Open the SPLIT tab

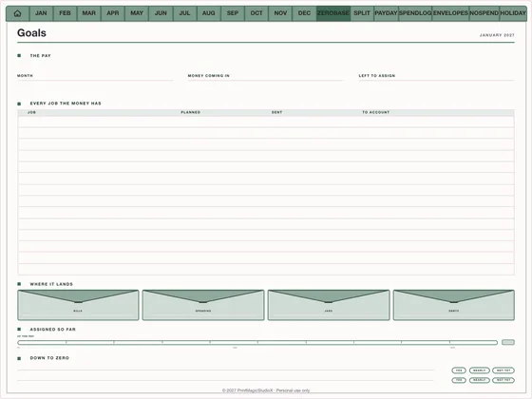tap(362, 13)
